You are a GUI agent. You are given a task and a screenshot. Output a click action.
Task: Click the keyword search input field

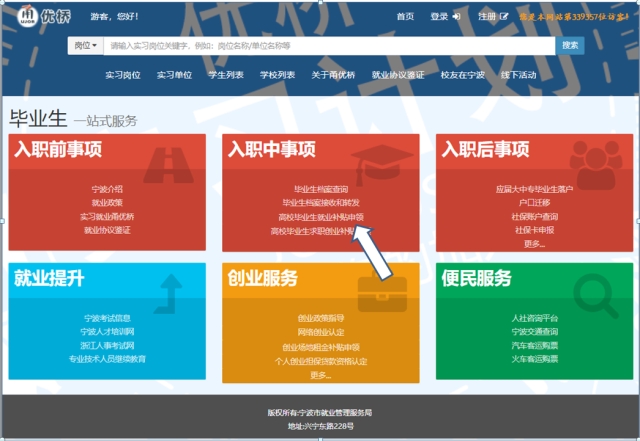tap(330, 45)
